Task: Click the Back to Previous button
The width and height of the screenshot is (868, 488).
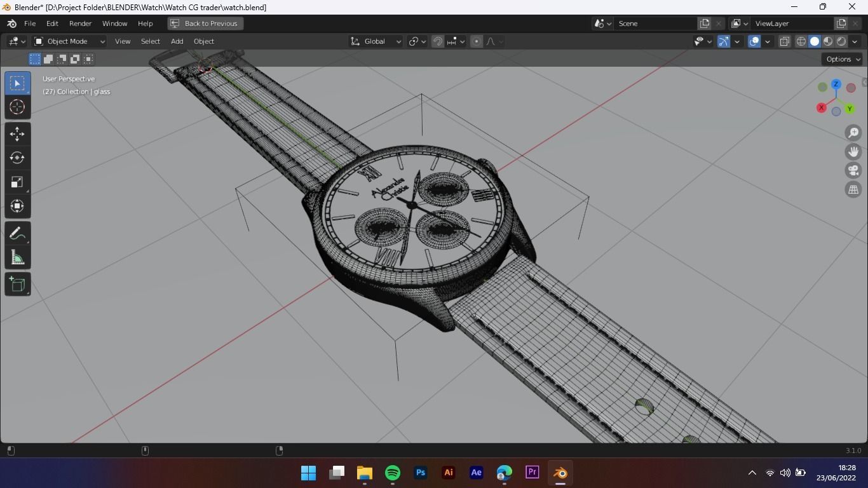Action: 205,24
